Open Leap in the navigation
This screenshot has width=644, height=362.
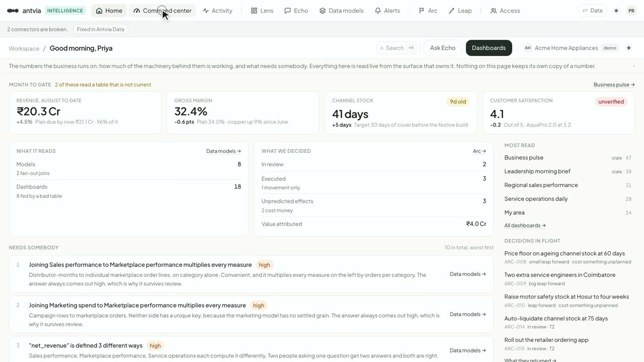click(460, 11)
